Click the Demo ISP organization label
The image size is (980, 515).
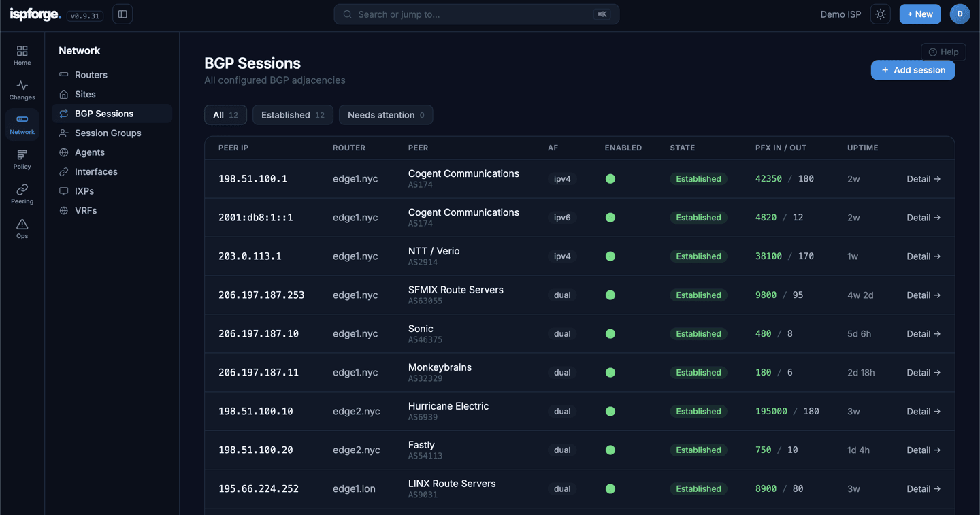840,14
